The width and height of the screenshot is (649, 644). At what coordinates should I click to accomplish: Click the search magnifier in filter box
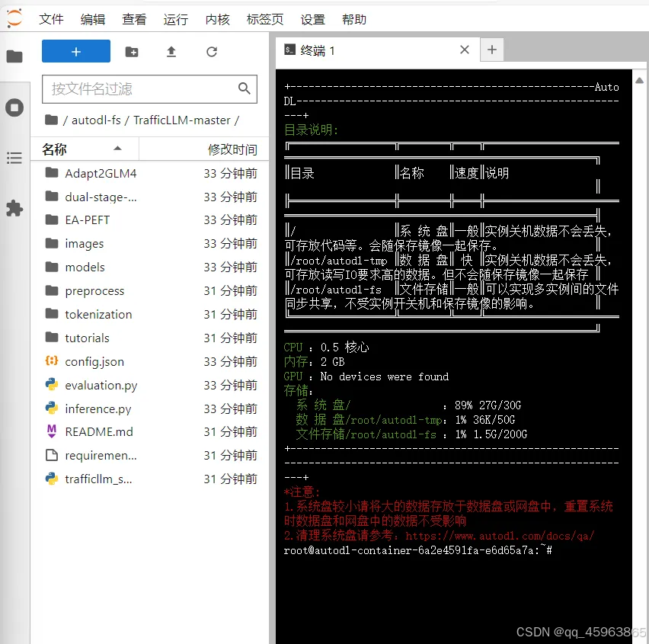click(x=245, y=88)
